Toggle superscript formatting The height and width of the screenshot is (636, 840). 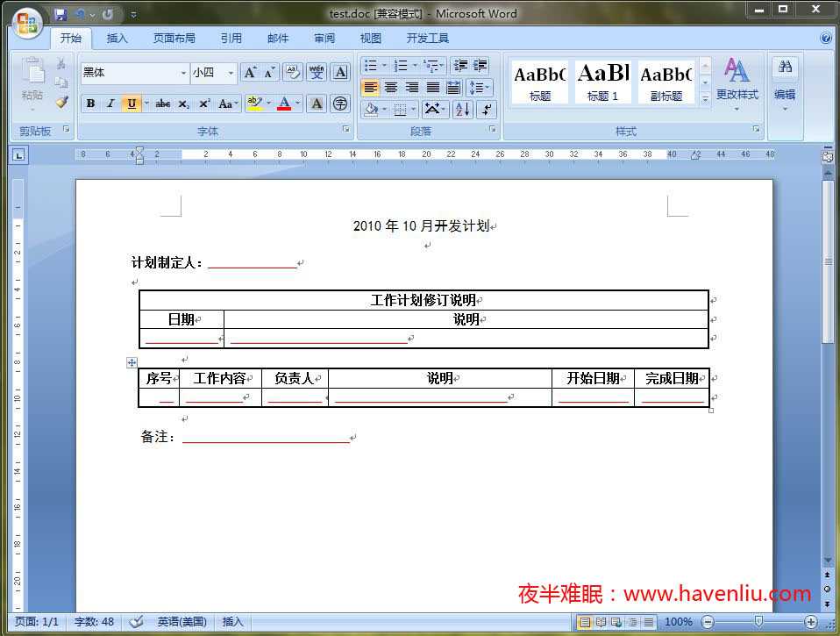click(204, 104)
